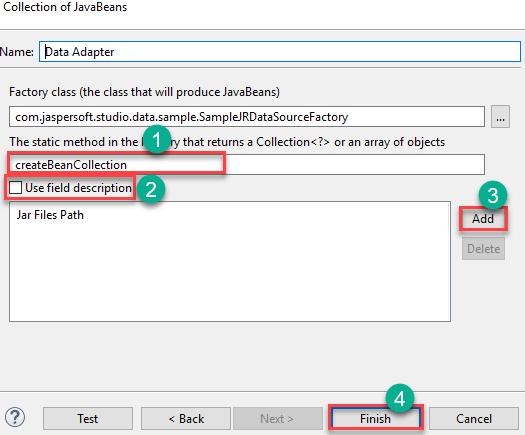Select the Jar Files Path header row

(230, 215)
